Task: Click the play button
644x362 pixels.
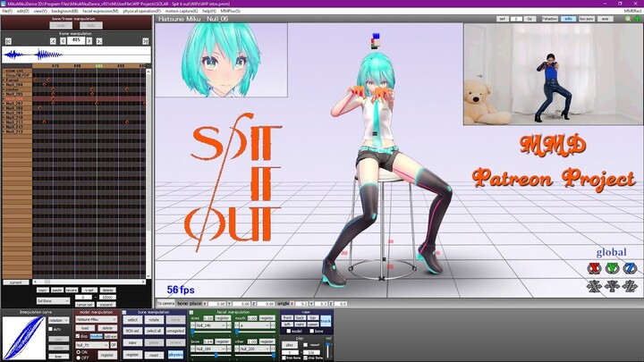Action: [290, 345]
